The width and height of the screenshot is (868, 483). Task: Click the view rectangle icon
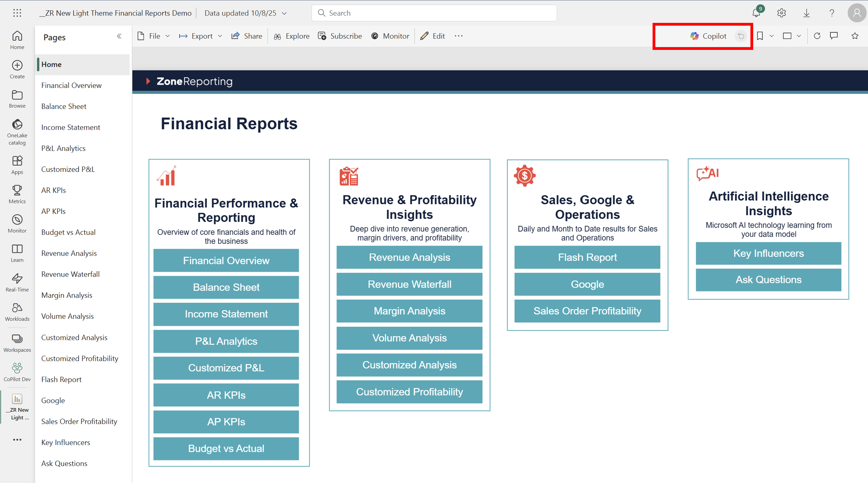(x=787, y=36)
